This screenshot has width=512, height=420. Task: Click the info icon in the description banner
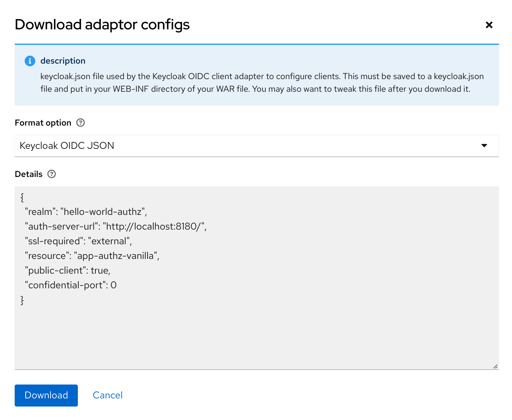(30, 61)
